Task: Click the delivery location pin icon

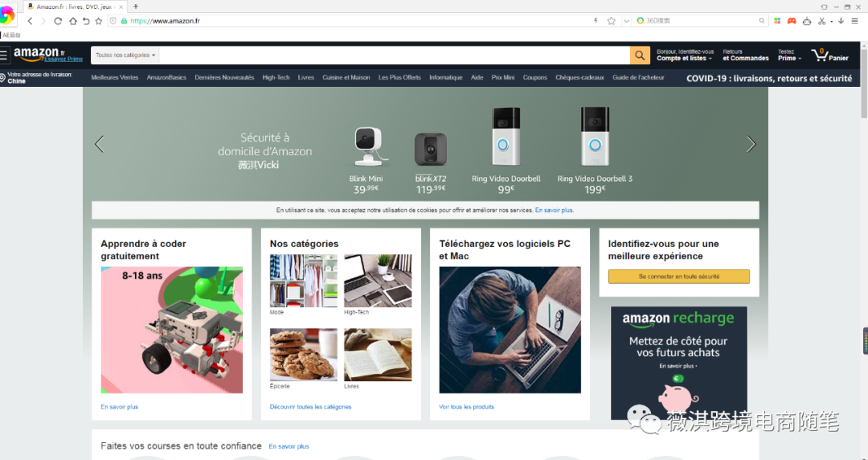Action: tap(2, 77)
